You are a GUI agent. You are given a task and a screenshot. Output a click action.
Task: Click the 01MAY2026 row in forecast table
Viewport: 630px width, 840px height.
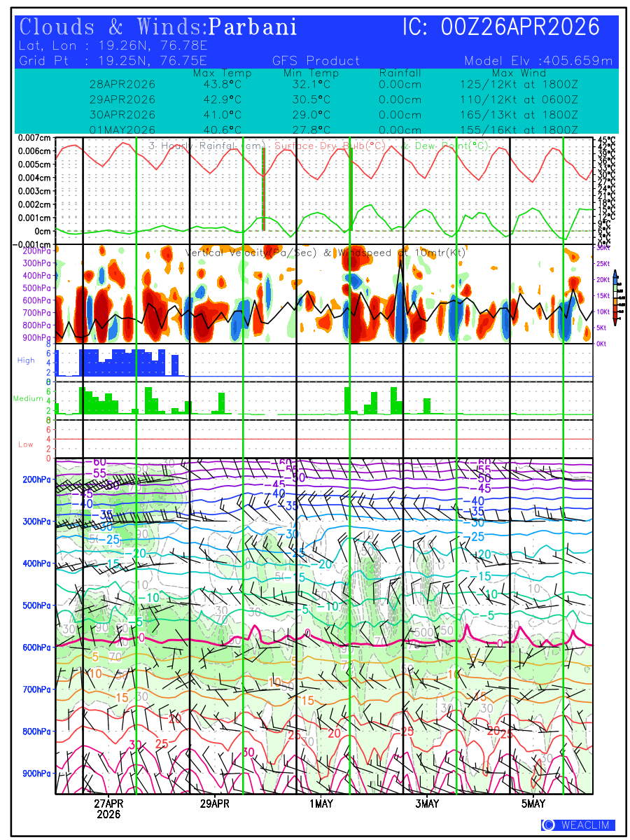[x=122, y=129]
